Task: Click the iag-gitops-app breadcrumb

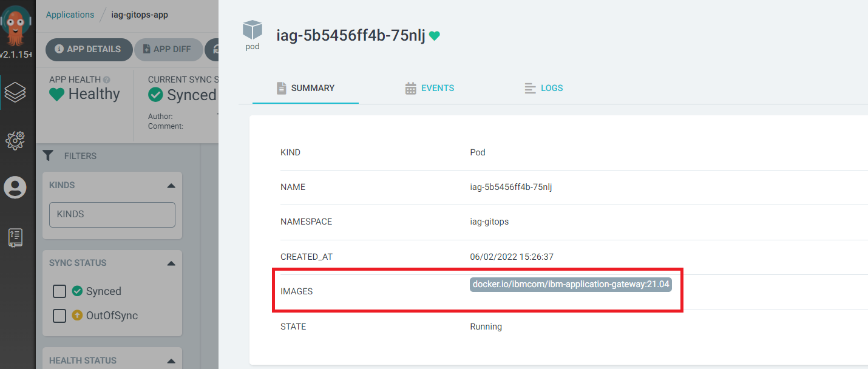Action: click(140, 15)
